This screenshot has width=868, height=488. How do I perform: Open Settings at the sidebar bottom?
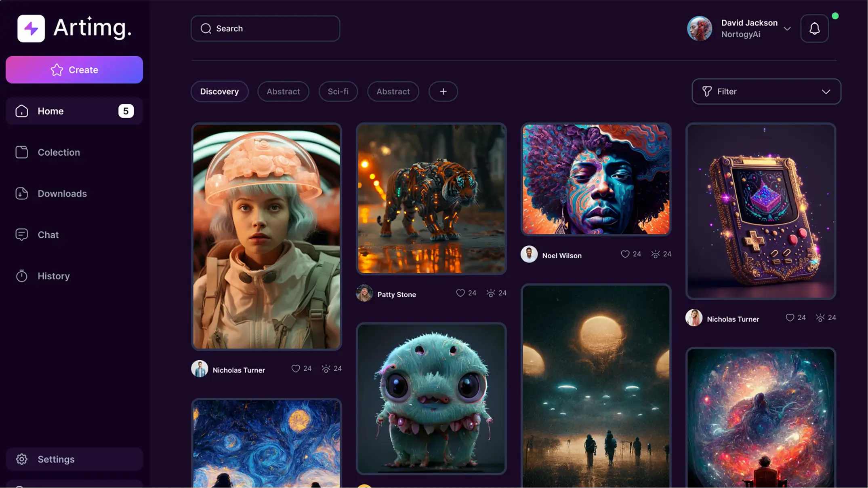pyautogui.click(x=56, y=459)
